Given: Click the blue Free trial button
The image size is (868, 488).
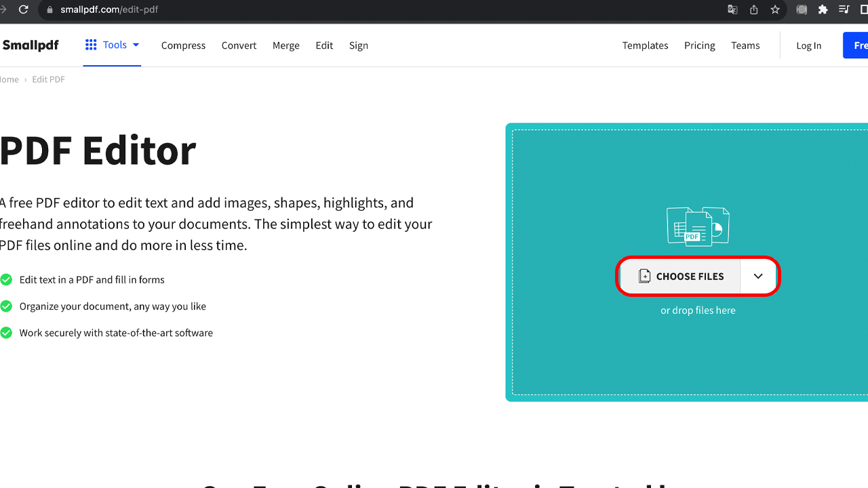Looking at the screenshot, I should [x=856, y=45].
